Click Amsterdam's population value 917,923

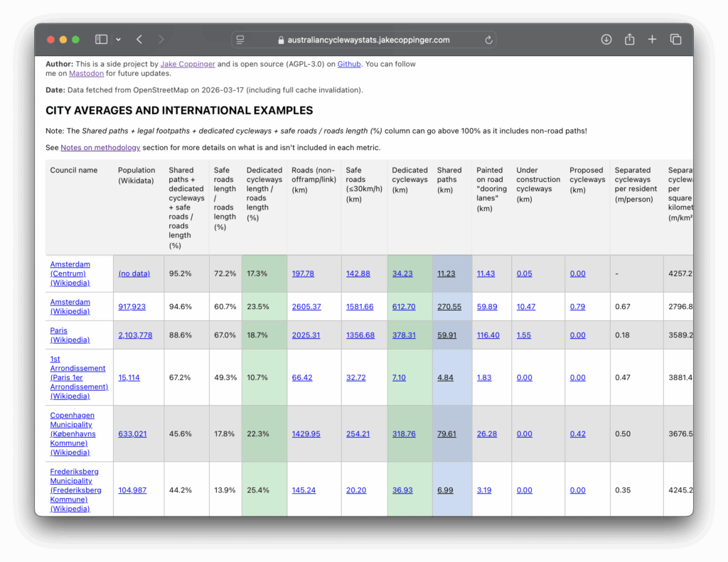132,307
